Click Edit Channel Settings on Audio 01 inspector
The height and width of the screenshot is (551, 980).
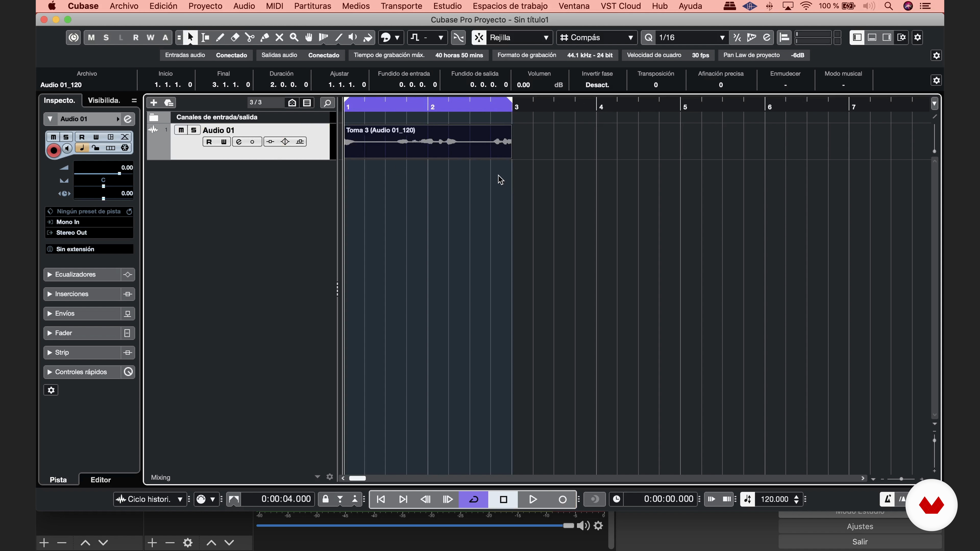[128, 119]
